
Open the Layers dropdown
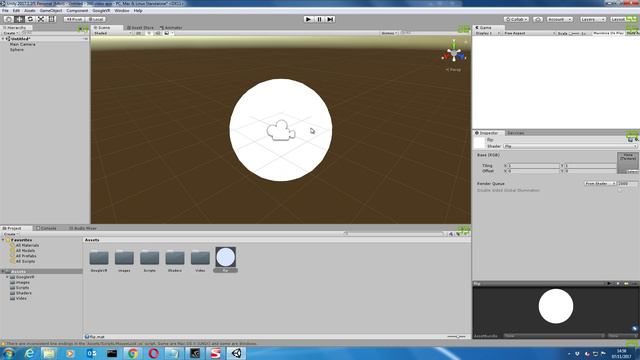click(x=593, y=19)
